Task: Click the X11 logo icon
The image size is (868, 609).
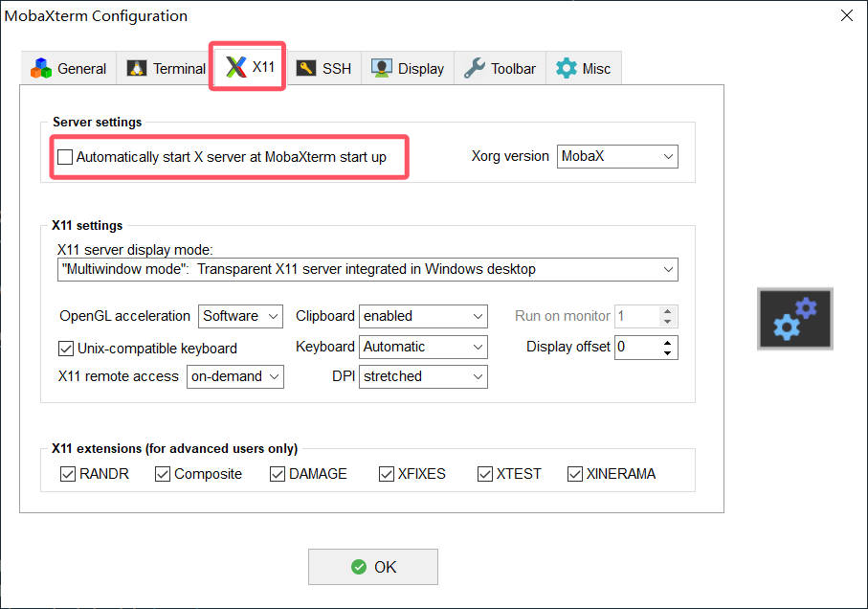Action: tap(235, 67)
